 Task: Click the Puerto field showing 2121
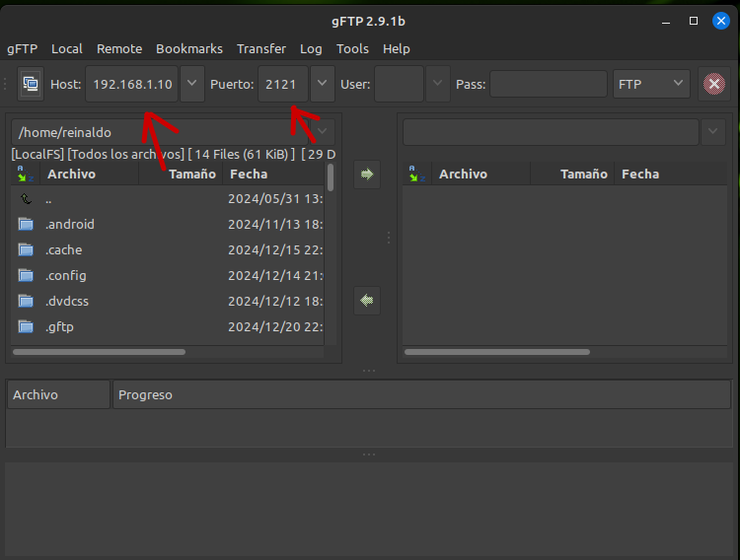283,84
